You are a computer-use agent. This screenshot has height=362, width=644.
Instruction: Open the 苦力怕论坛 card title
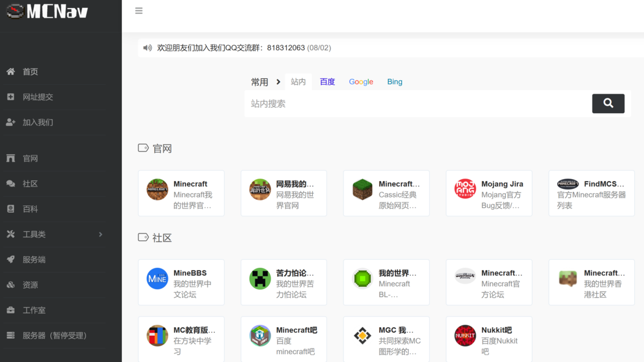point(295,273)
